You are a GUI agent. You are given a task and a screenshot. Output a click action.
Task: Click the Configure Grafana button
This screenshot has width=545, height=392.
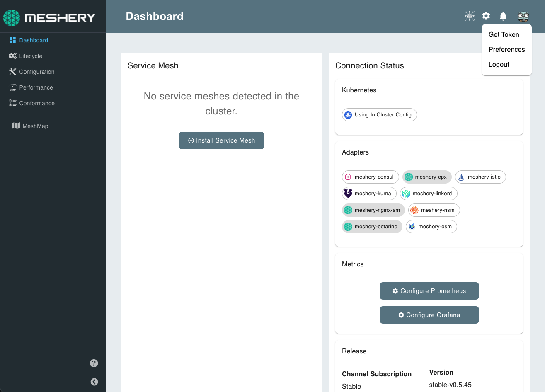(x=429, y=315)
